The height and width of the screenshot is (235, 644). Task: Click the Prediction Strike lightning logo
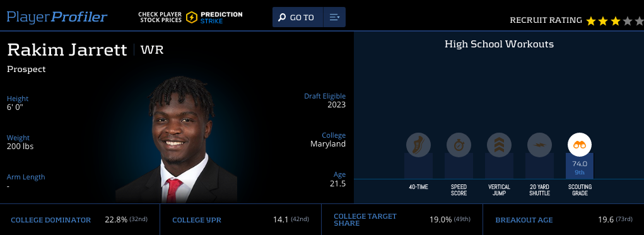(x=191, y=17)
